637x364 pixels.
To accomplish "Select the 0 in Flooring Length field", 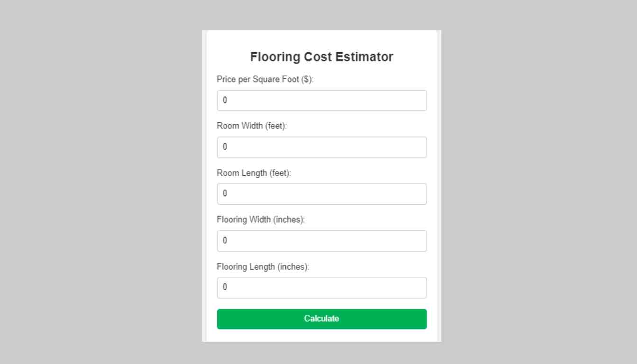I will tap(225, 287).
